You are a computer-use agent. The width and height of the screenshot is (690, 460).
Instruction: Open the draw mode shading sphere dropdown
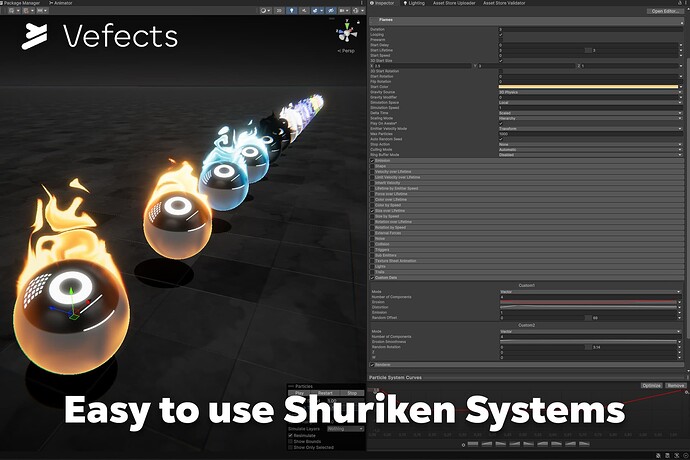point(265,10)
